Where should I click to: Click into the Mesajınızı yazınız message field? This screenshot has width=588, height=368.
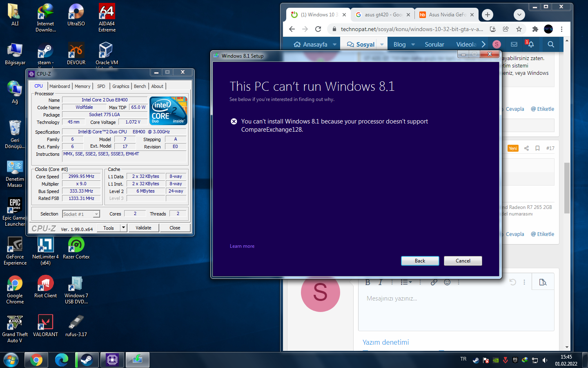click(456, 310)
